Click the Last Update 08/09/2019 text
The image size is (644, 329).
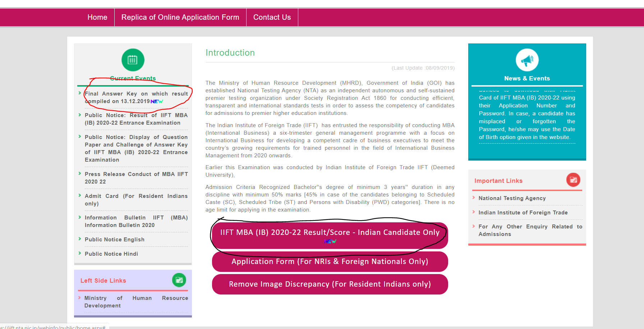pos(423,68)
